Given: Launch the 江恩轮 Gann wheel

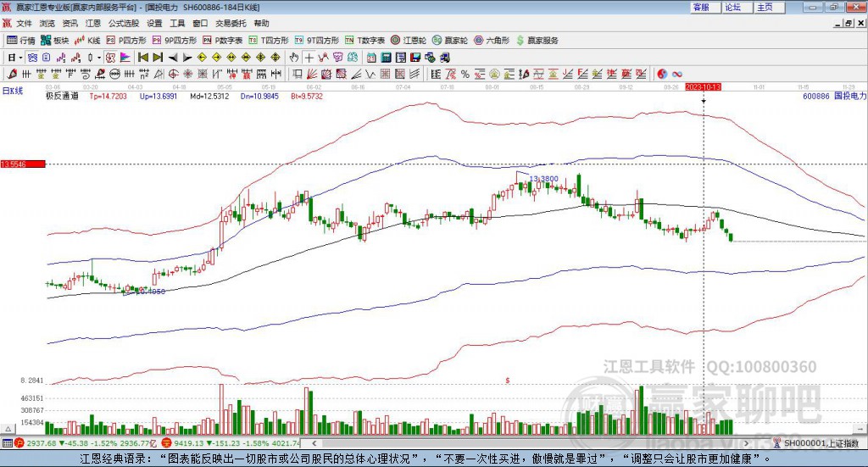Looking at the screenshot, I should [409, 40].
